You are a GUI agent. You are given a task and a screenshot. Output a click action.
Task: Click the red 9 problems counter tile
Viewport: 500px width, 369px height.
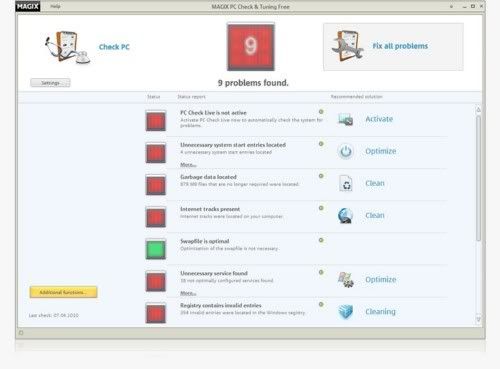click(251, 47)
